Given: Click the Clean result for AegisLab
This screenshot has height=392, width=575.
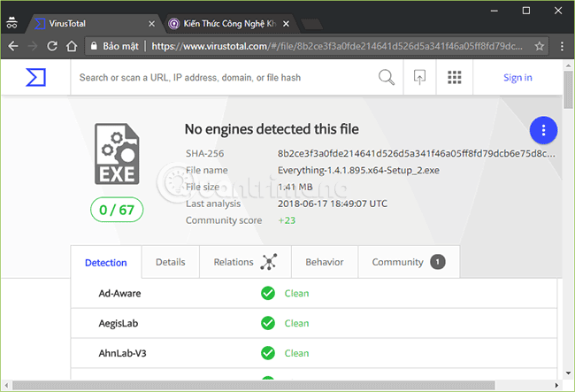Looking at the screenshot, I should [x=296, y=324].
